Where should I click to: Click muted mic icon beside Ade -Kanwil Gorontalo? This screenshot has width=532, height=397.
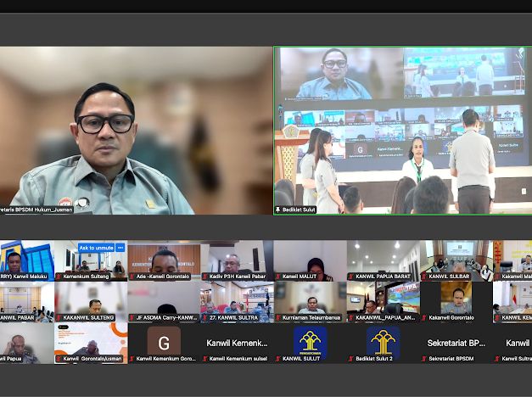click(132, 277)
